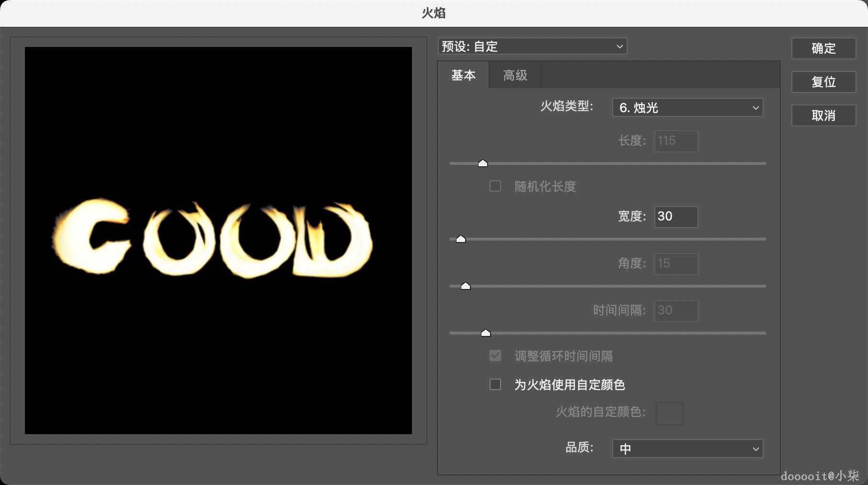Select the 基本 tab
868x485 pixels.
click(x=463, y=75)
